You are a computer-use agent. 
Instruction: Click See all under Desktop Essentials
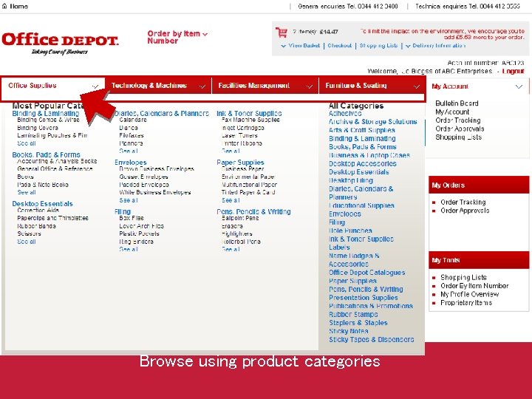pos(27,242)
